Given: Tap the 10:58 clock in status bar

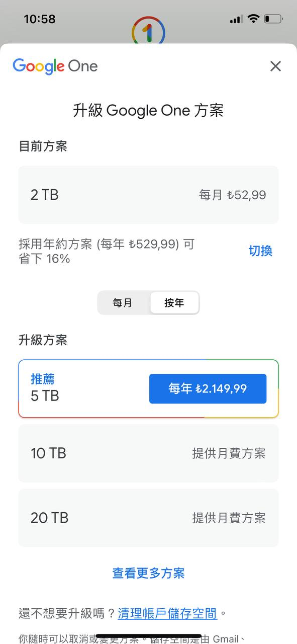Looking at the screenshot, I should (x=40, y=19).
